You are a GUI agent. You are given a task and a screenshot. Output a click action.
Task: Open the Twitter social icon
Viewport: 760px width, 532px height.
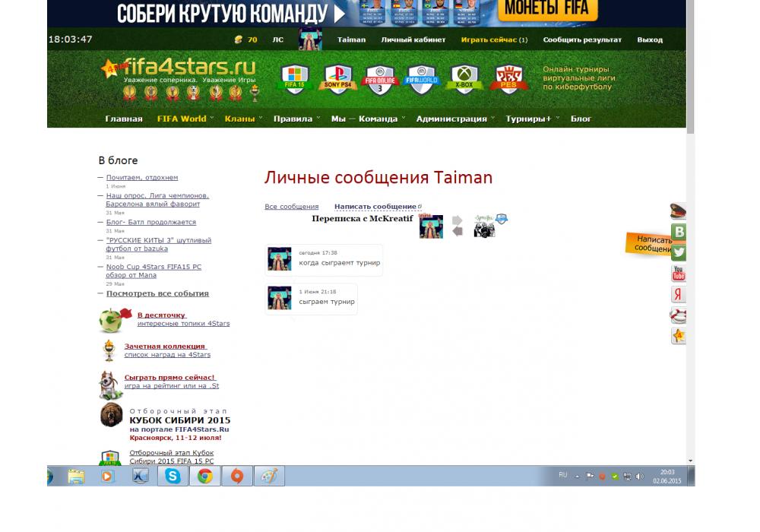pos(679,252)
